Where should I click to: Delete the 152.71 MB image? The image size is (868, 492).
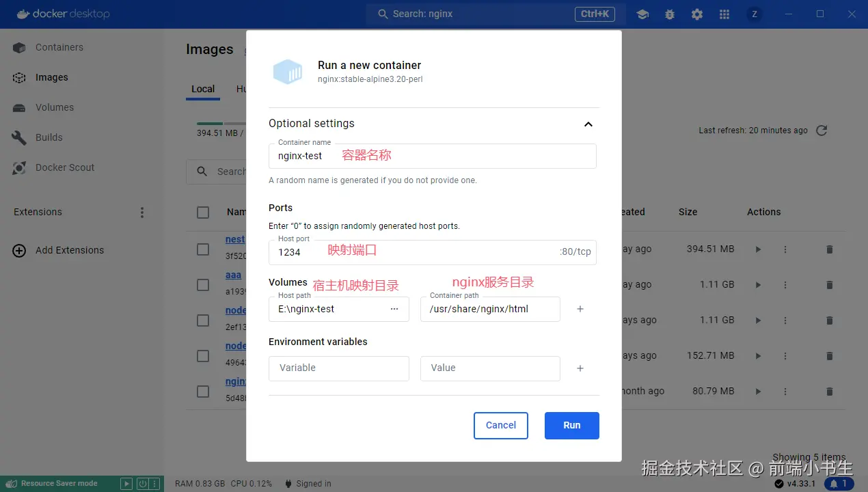coord(830,356)
